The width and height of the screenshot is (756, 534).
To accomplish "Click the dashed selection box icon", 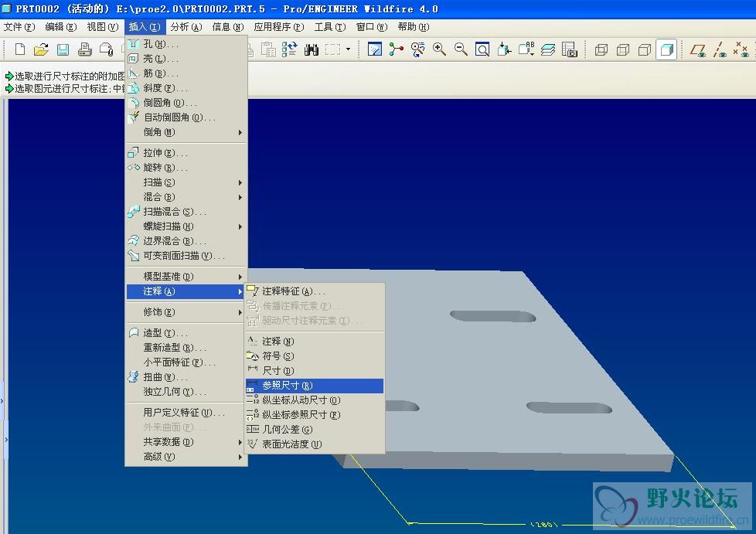I will coord(332,49).
